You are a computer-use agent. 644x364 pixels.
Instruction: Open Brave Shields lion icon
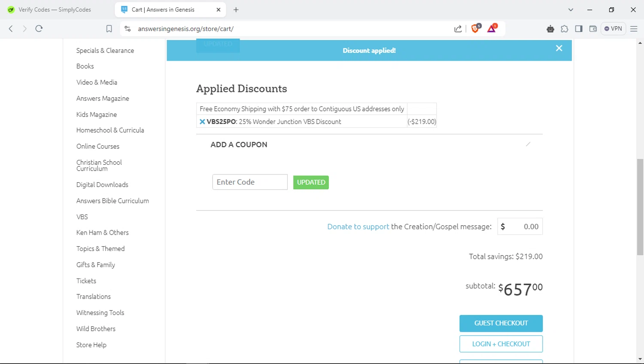click(x=476, y=28)
